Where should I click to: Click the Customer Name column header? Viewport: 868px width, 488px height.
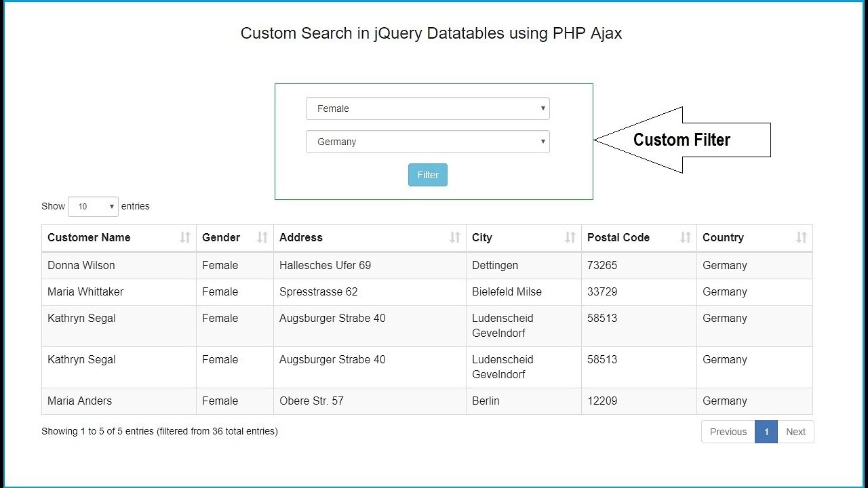pyautogui.click(x=89, y=237)
